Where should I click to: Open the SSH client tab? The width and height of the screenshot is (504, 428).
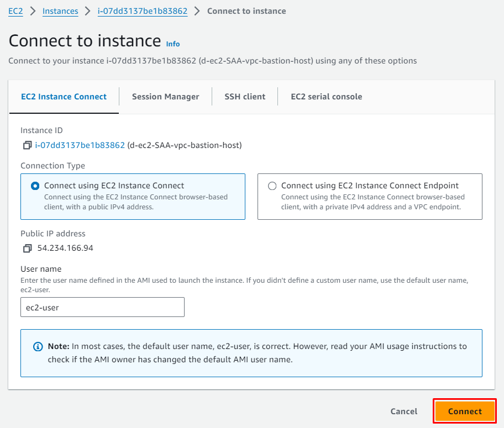tap(245, 97)
